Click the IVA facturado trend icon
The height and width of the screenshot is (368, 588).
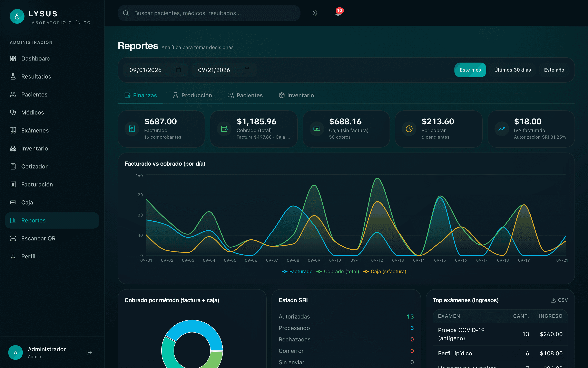(502, 129)
